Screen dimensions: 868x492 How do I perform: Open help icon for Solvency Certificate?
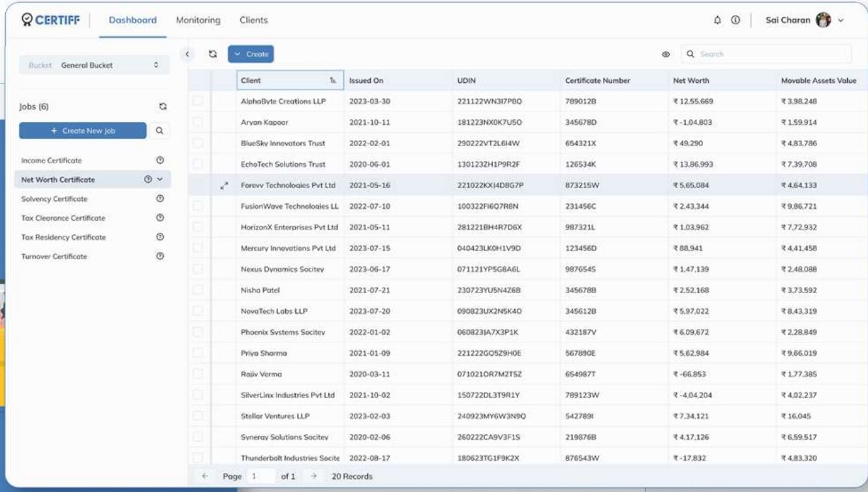pyautogui.click(x=160, y=198)
